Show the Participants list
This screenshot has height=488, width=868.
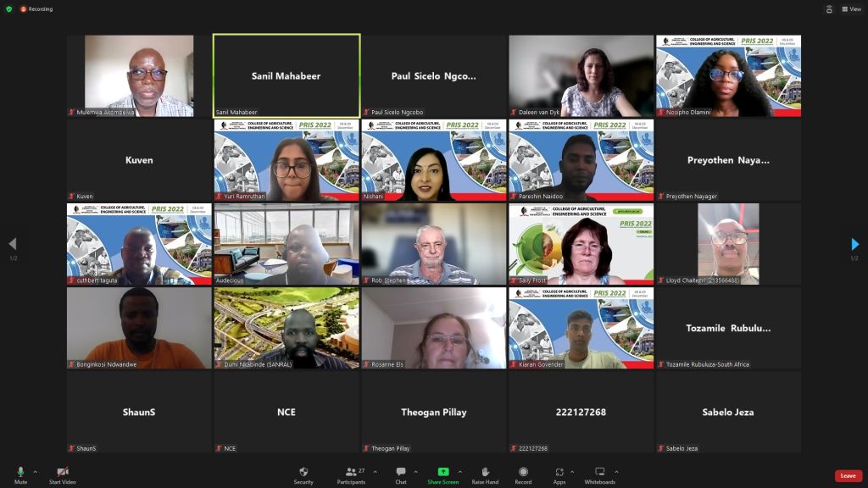(350, 474)
